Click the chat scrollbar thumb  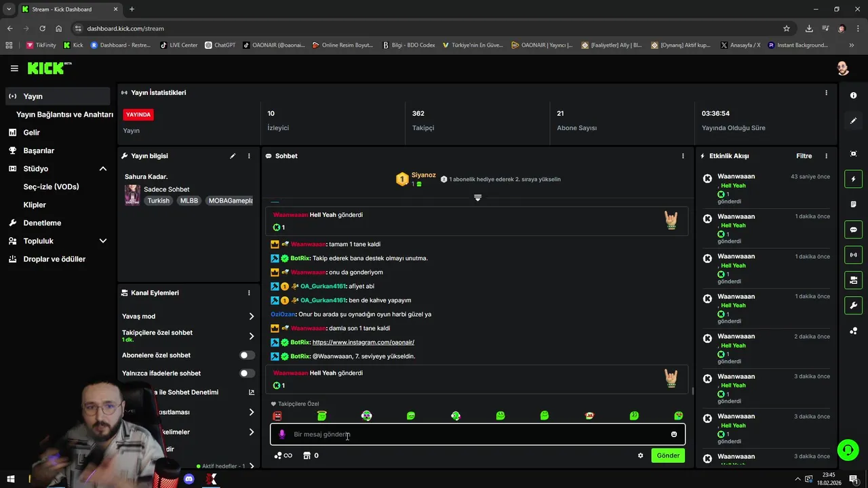click(692, 390)
